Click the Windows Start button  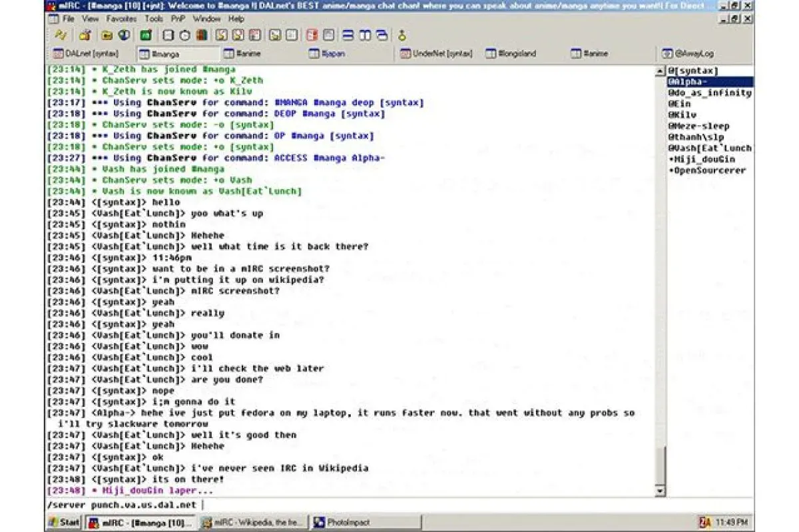pos(65,523)
